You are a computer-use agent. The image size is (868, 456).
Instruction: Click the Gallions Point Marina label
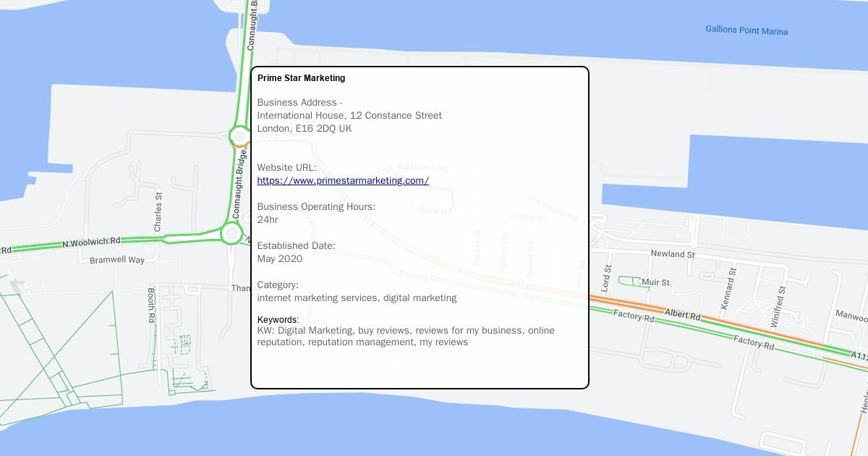(x=746, y=30)
